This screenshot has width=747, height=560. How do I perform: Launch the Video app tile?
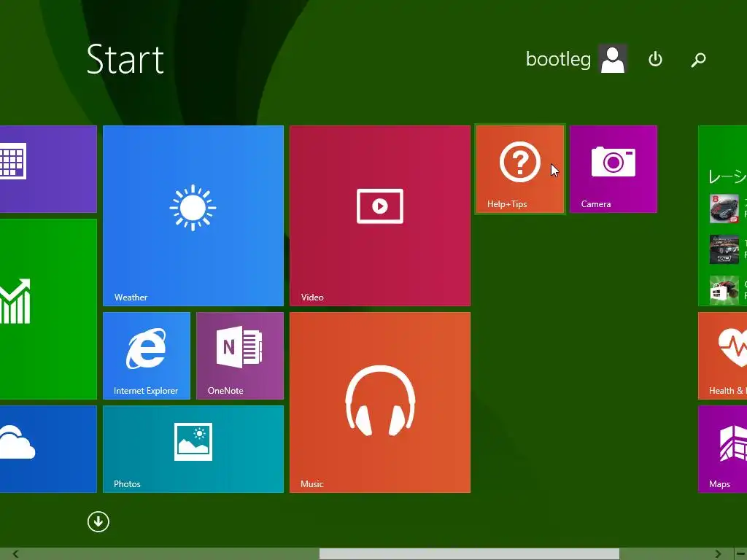click(379, 216)
